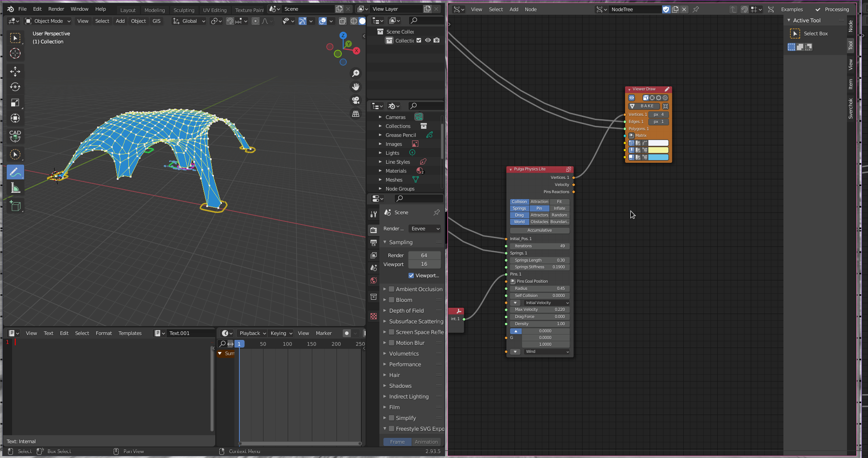Enable Motion Blur checkbox
Viewport: 868px width, 458px height.
[x=391, y=343]
